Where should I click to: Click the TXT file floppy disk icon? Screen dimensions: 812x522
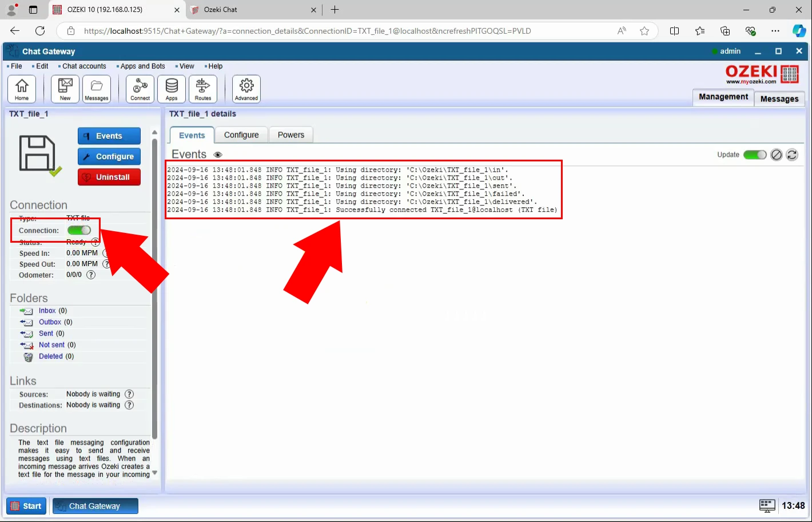click(x=39, y=155)
